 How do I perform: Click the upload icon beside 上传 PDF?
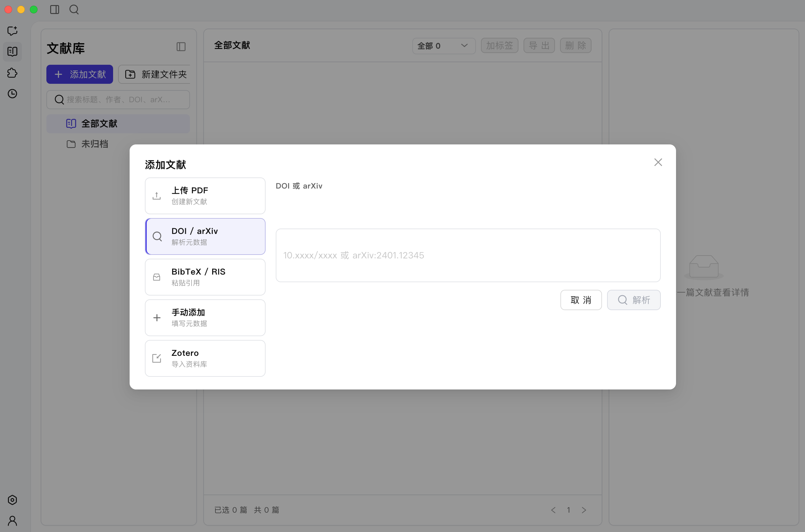click(x=157, y=196)
